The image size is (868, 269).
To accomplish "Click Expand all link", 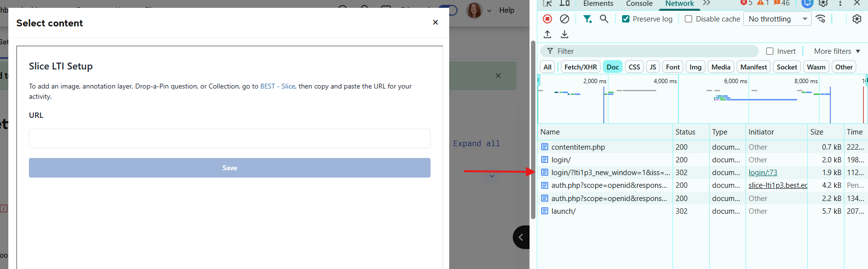I will tap(476, 144).
